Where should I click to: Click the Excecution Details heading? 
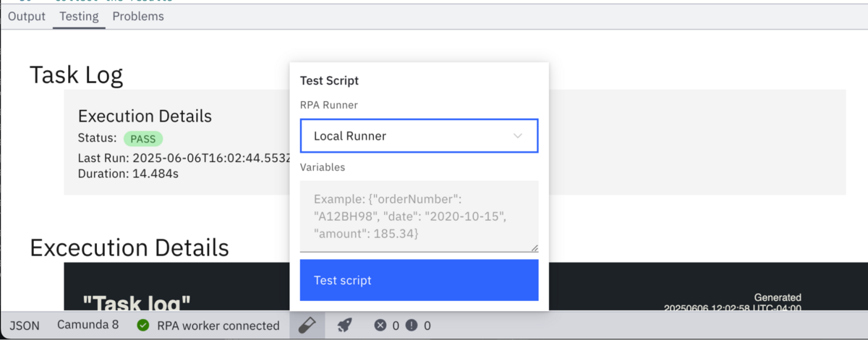(129, 247)
